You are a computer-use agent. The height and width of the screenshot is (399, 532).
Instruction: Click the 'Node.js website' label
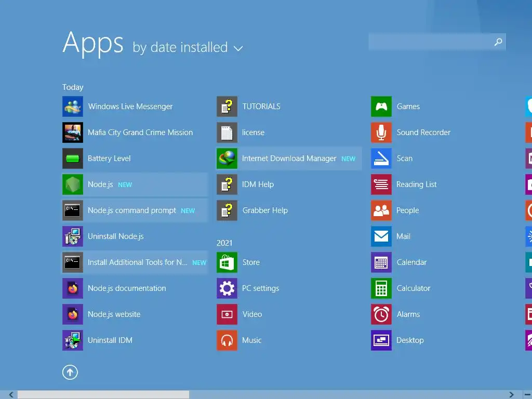pyautogui.click(x=114, y=314)
